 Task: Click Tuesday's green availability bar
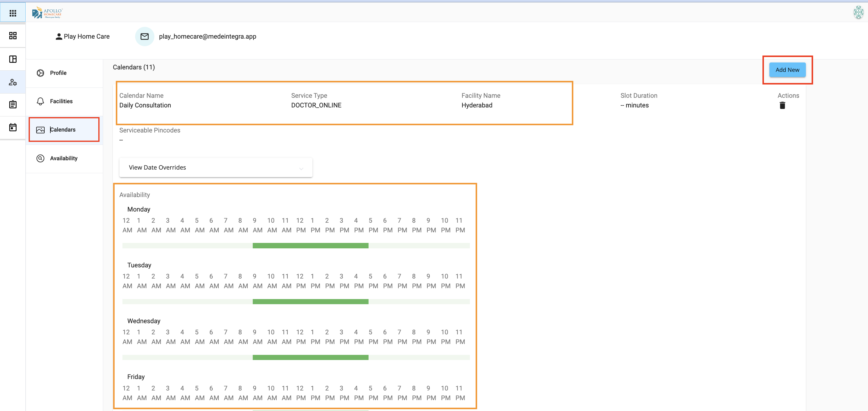coord(310,301)
